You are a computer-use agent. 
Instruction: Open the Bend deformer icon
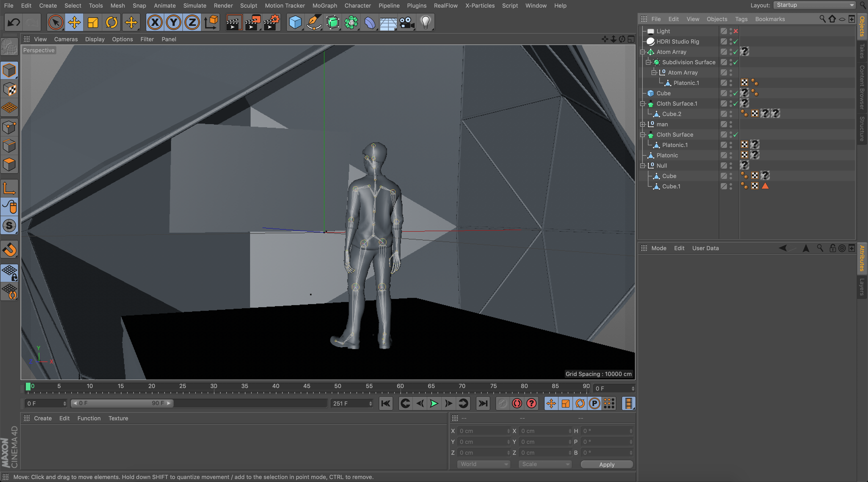coord(370,22)
